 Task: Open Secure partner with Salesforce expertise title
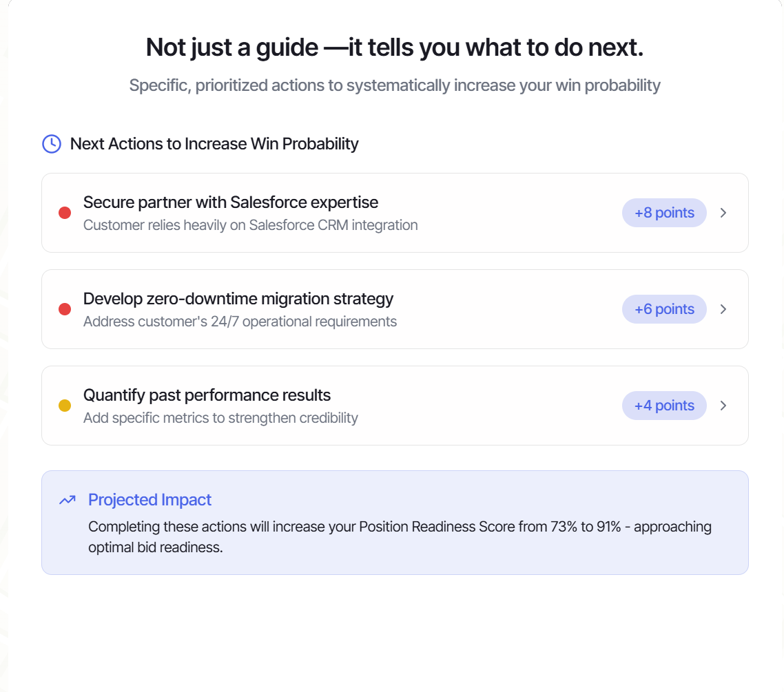pos(231,202)
